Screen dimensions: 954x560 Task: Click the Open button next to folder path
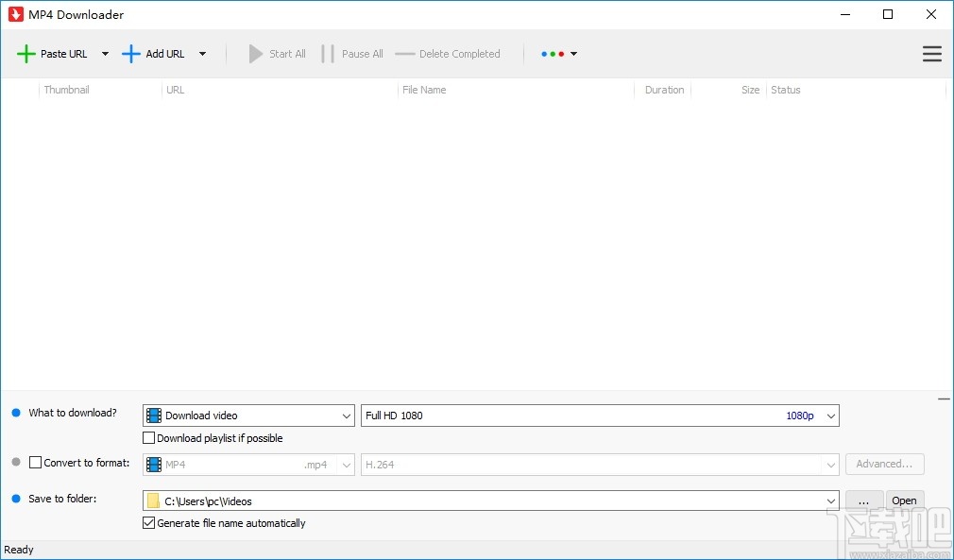[904, 501]
